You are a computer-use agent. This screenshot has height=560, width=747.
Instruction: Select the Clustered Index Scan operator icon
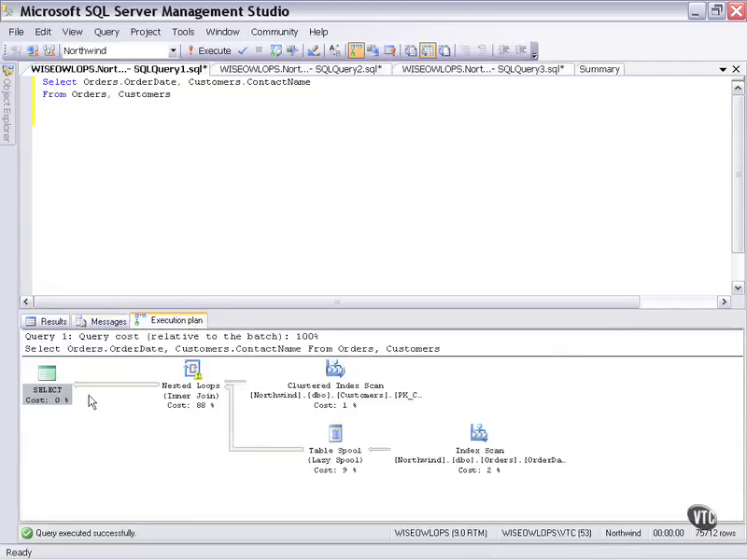(x=335, y=369)
